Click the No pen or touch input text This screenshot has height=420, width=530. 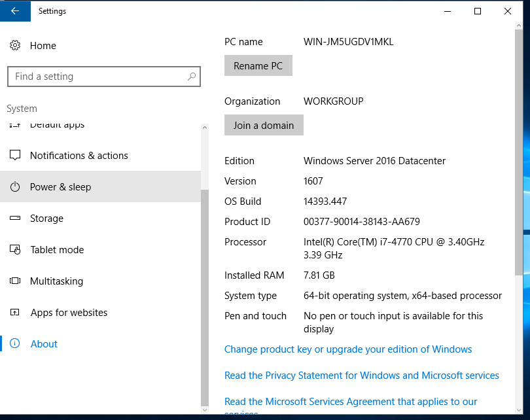pos(393,322)
